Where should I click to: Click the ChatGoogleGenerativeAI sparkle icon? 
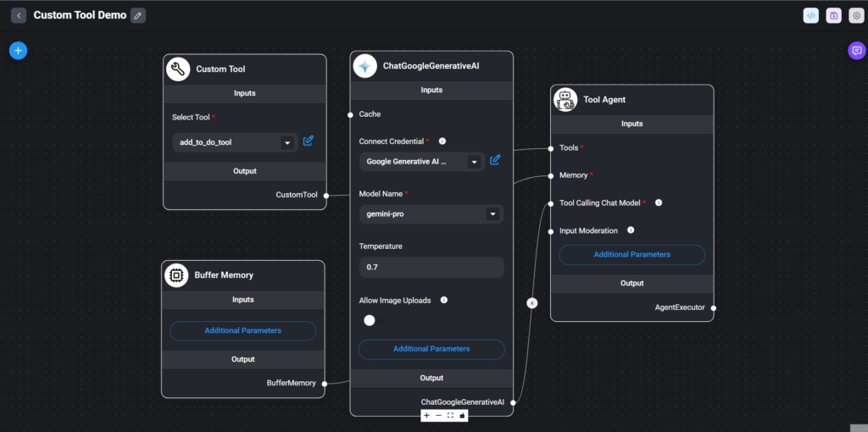(365, 66)
